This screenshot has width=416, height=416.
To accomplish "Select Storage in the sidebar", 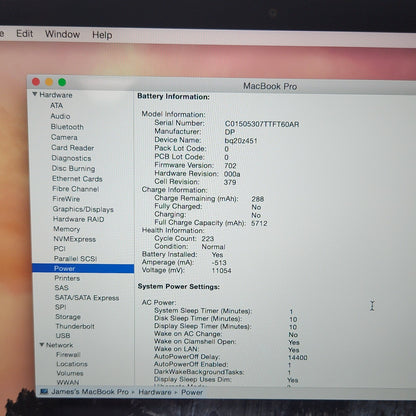I will click(x=68, y=317).
